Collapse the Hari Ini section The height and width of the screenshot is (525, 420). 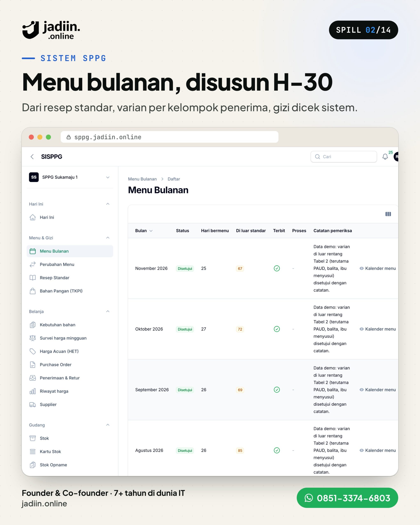coord(108,204)
